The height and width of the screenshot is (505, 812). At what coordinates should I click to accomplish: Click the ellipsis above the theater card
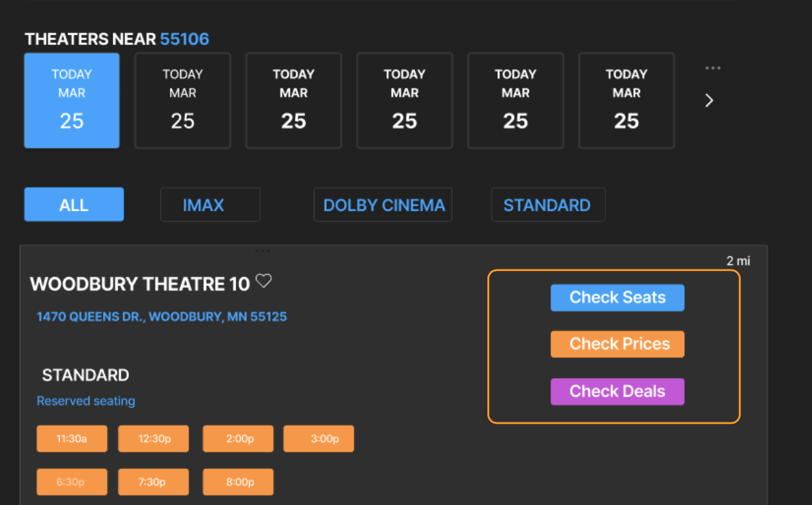pyautogui.click(x=263, y=250)
